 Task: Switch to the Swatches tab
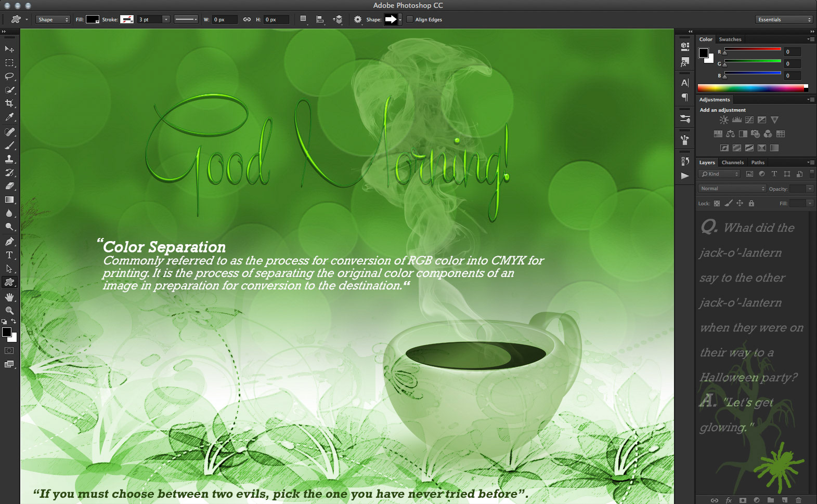click(730, 39)
